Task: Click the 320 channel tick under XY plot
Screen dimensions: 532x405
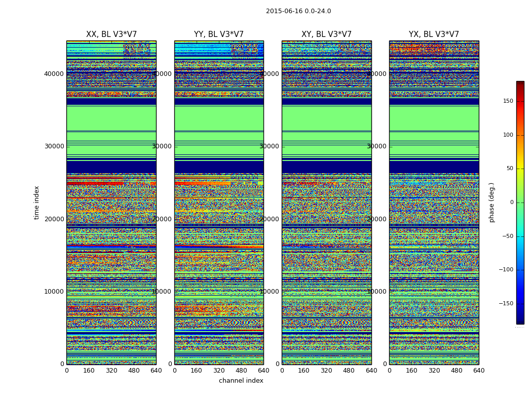Action: click(x=326, y=371)
